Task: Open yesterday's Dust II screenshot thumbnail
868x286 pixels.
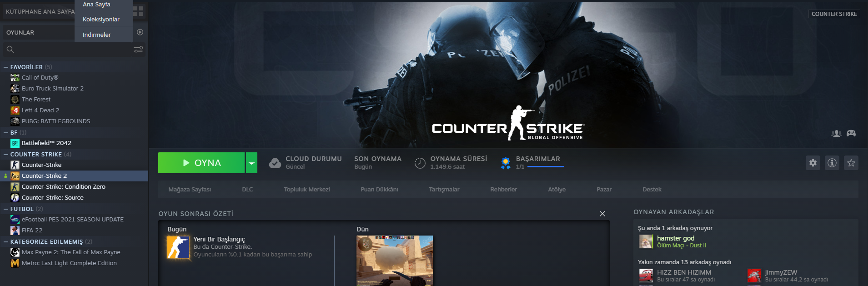Action: point(395,261)
